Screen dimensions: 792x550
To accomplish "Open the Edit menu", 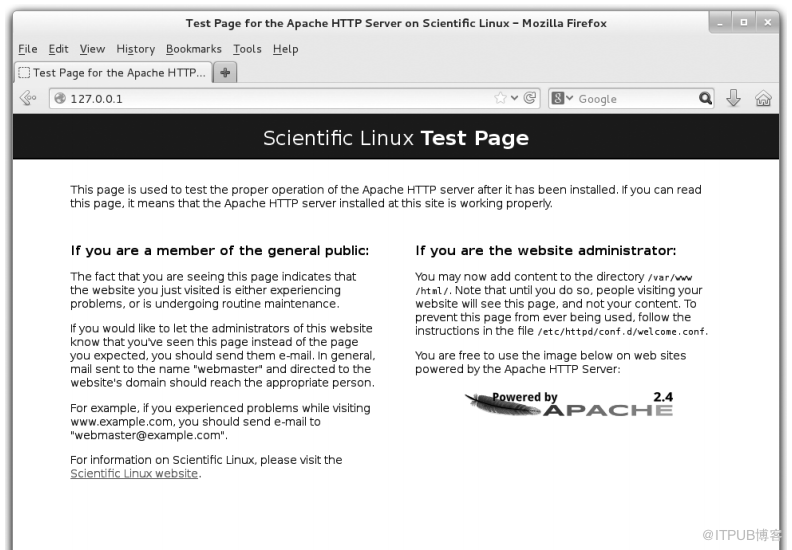I will pos(59,49).
